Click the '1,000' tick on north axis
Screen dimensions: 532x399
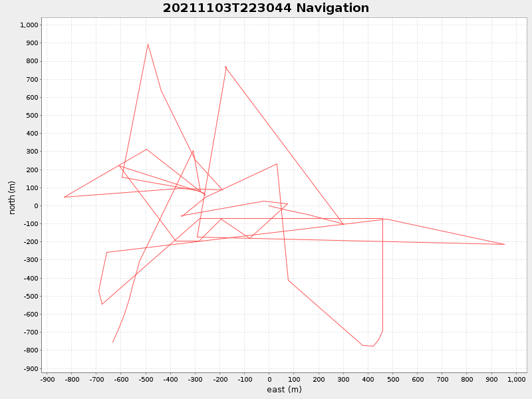[29, 25]
